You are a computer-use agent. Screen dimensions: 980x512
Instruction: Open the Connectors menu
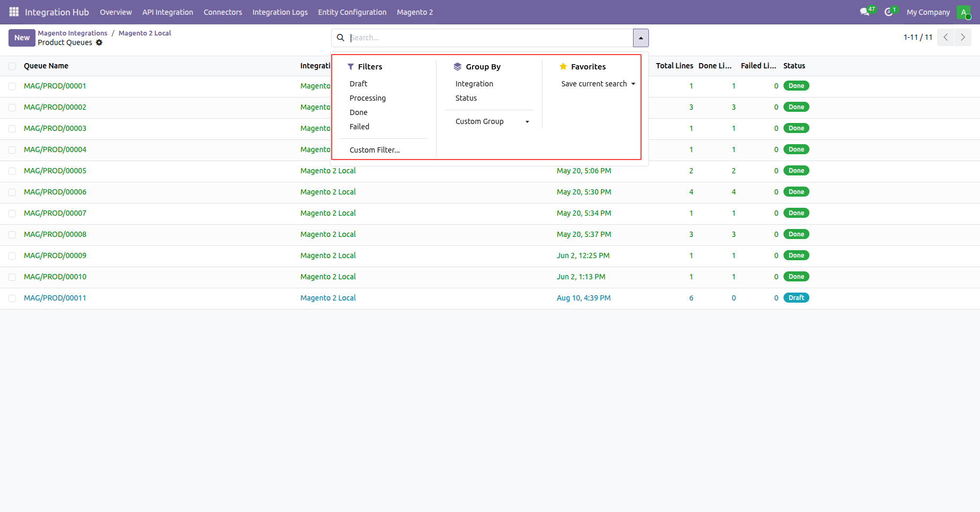[222, 12]
